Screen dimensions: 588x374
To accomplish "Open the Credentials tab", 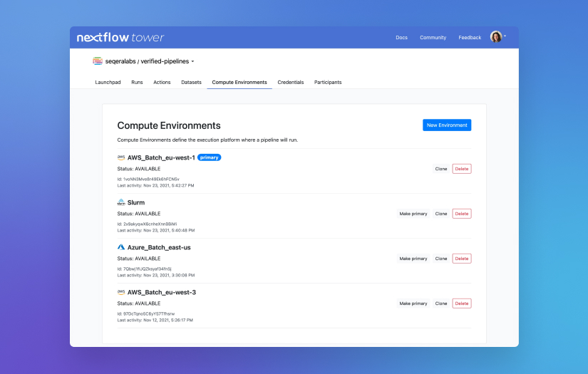I will pyautogui.click(x=291, y=82).
